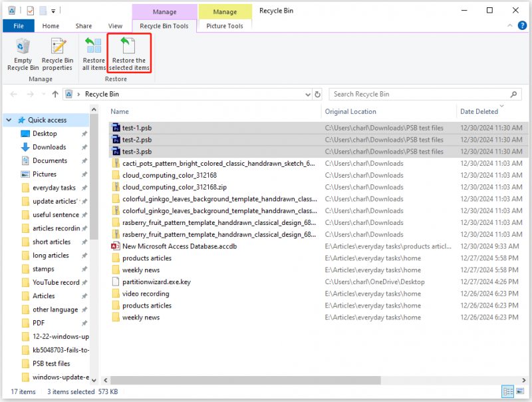Screen dimensions: 532x402
Task: Click the search magnifier icon
Action: point(513,94)
